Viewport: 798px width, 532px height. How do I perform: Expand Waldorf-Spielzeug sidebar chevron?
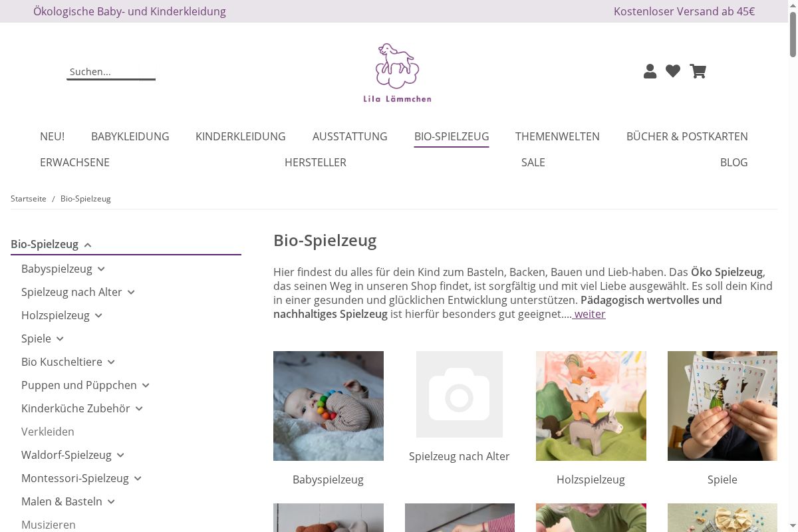tap(120, 456)
